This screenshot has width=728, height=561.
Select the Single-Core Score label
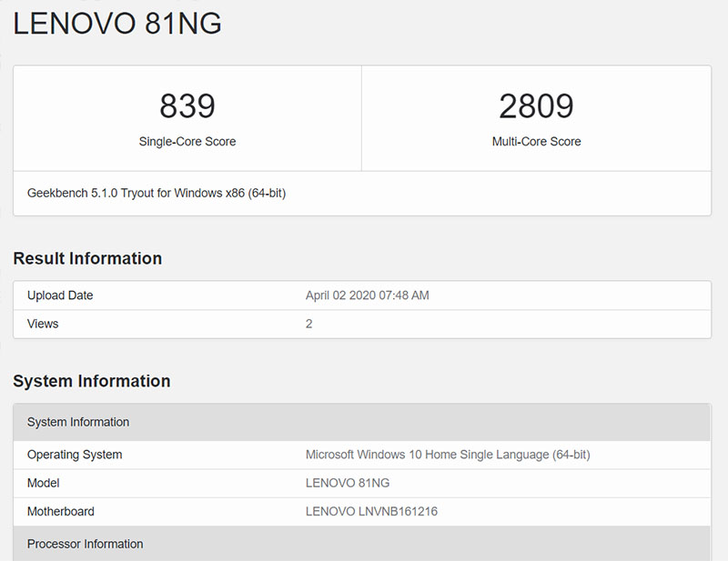(x=187, y=142)
